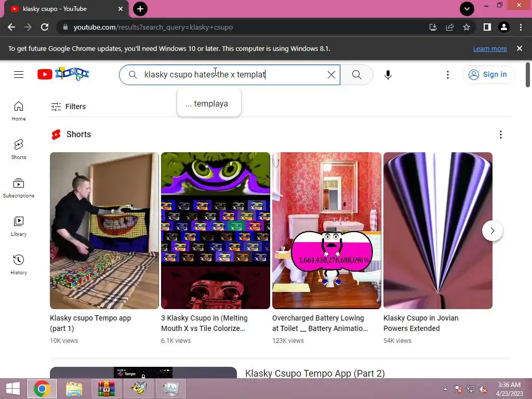The width and height of the screenshot is (532, 399).
Task: Click the Chrome taskbar icon
Action: [x=42, y=389]
